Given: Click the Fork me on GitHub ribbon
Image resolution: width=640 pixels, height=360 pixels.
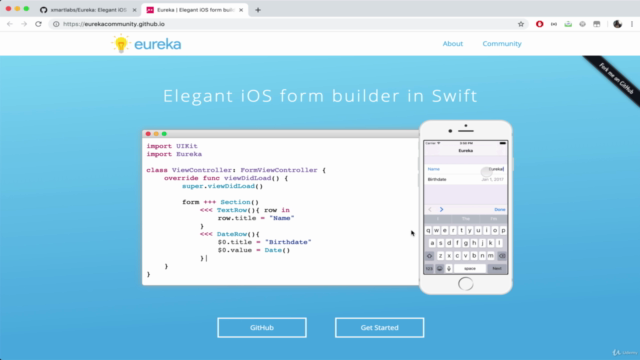Looking at the screenshot, I should click(x=616, y=79).
